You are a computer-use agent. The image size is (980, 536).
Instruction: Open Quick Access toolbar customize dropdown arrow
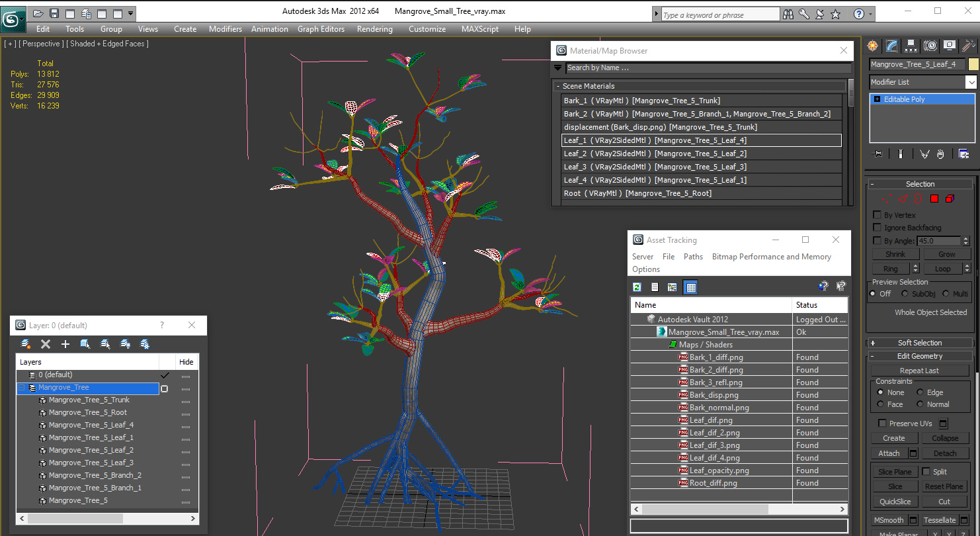[x=130, y=13]
